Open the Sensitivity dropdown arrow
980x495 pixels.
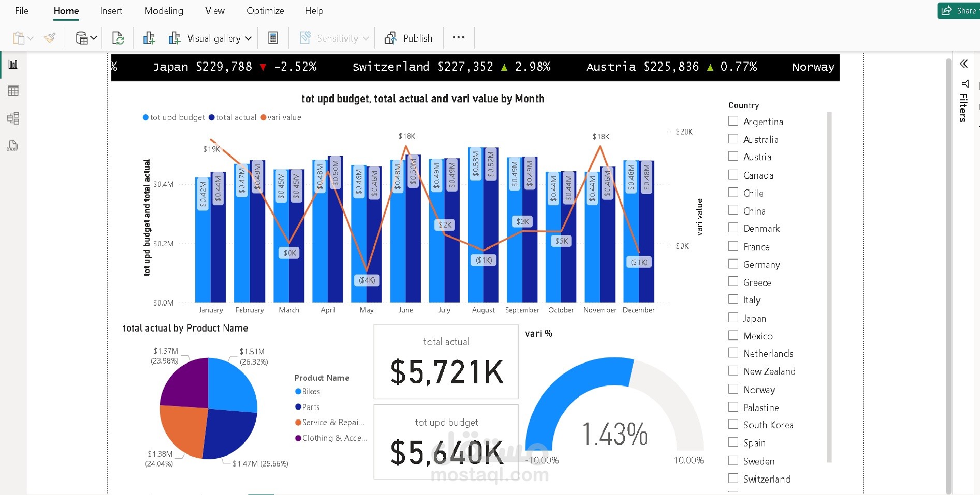point(366,38)
